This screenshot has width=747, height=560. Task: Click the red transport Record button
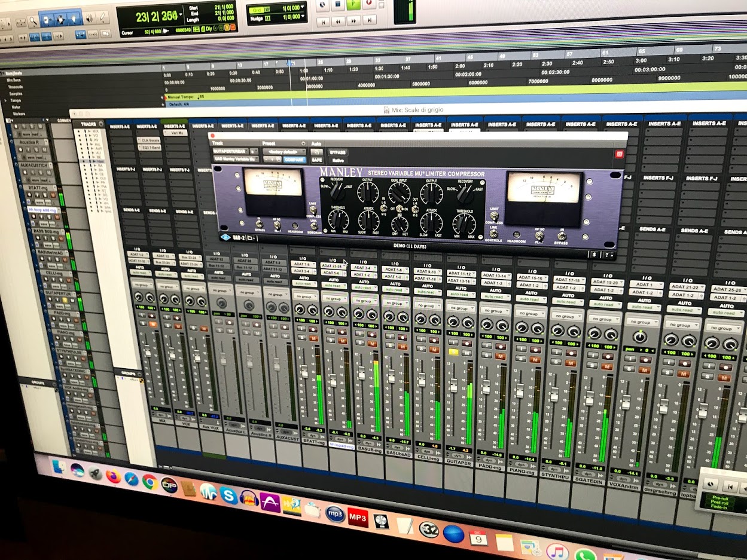369,4
